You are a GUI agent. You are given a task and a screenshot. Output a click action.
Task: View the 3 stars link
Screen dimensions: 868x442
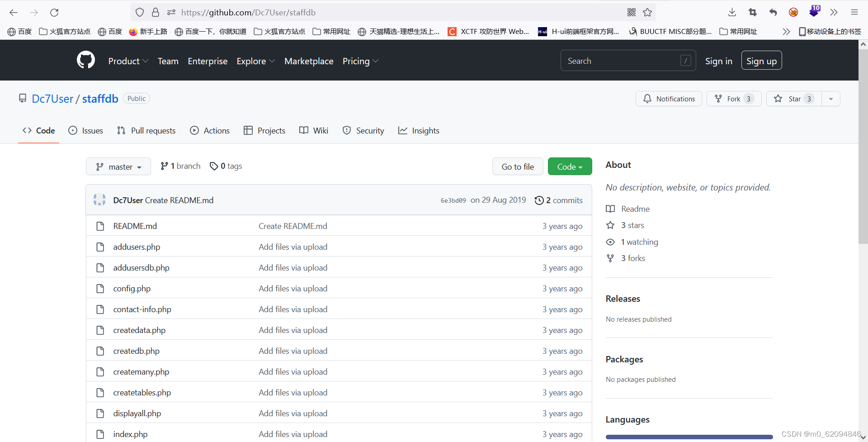[x=625, y=225]
